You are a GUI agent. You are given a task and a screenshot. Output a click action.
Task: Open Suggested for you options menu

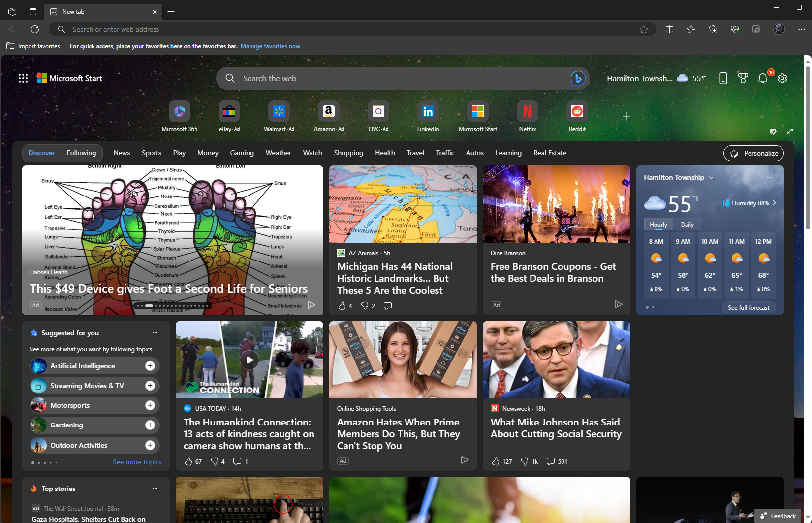[155, 333]
